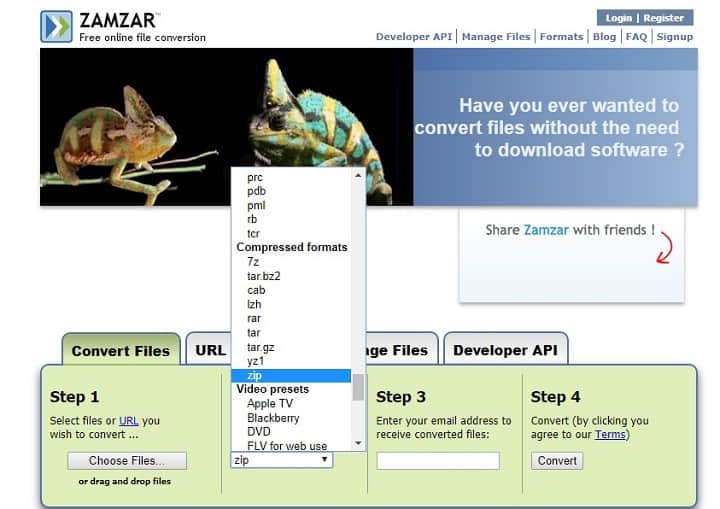Click the Signup link

tap(675, 37)
